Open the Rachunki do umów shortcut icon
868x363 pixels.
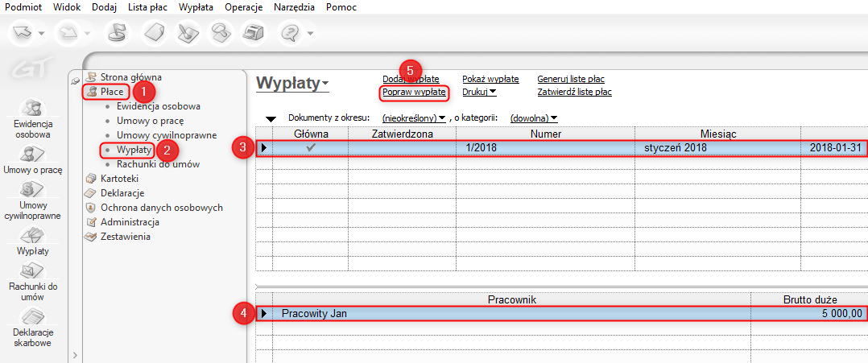[x=31, y=272]
